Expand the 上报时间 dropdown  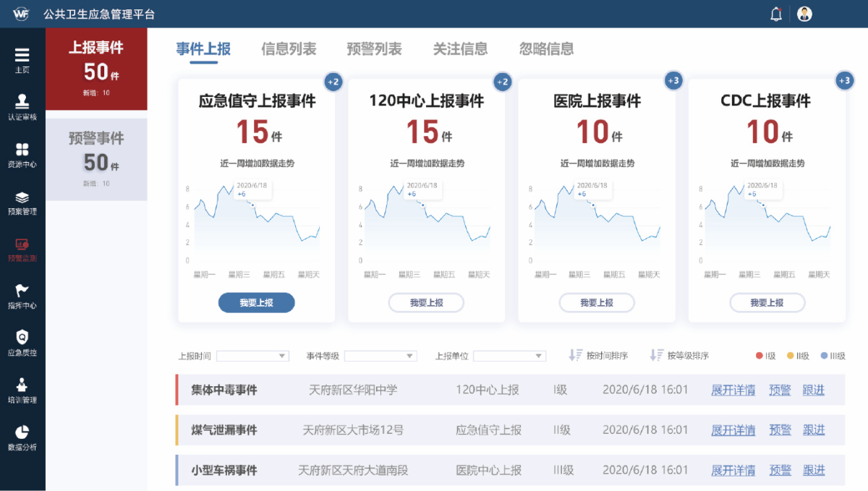252,356
